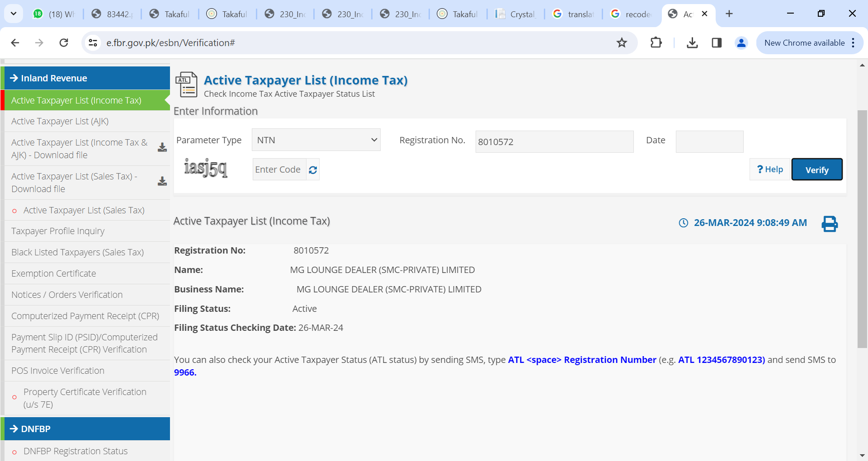Download Active Taxpayer List (Sales Tax) file
The width and height of the screenshot is (868, 461).
[162, 182]
